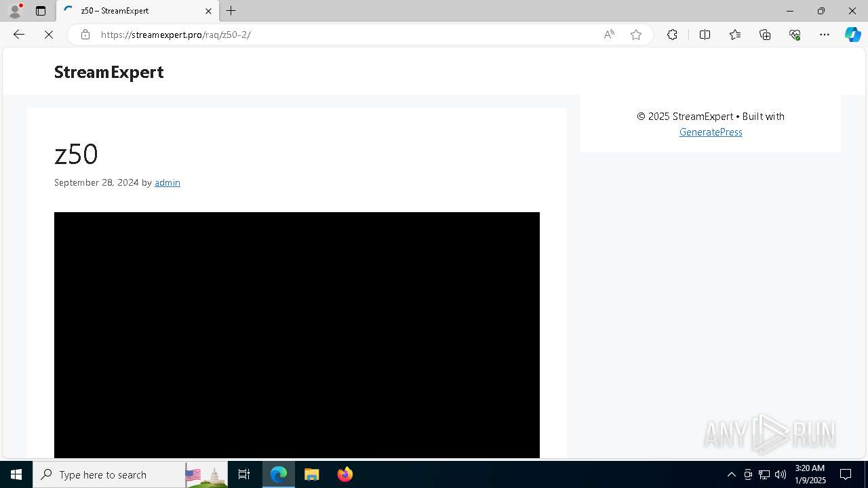The image size is (868, 488).
Task: Open File Explorer from taskbar
Action: click(x=311, y=474)
